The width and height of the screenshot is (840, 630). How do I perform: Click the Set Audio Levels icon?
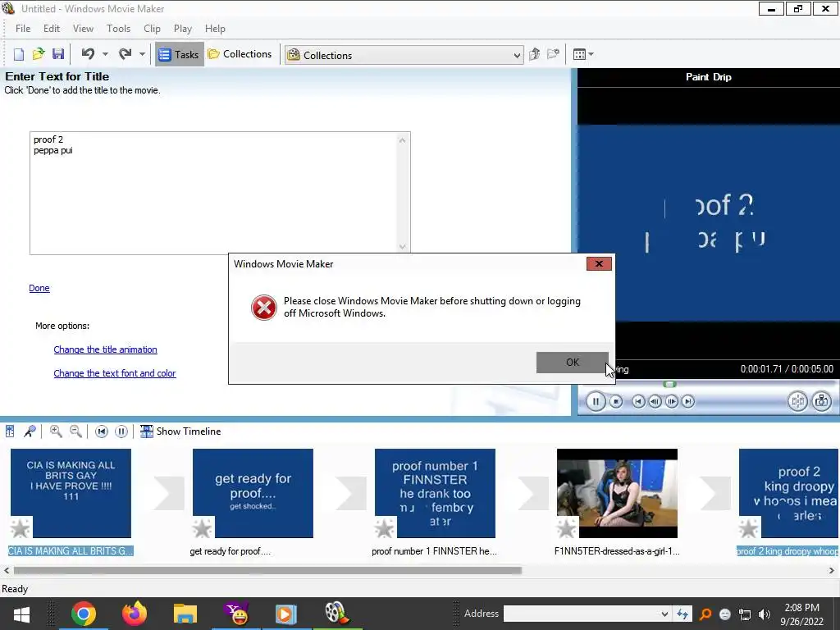10,431
